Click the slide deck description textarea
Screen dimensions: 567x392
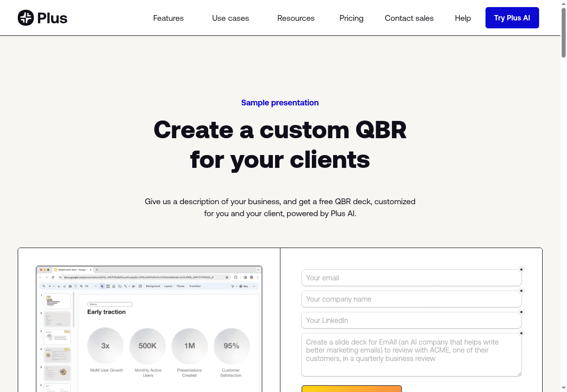[x=411, y=354]
